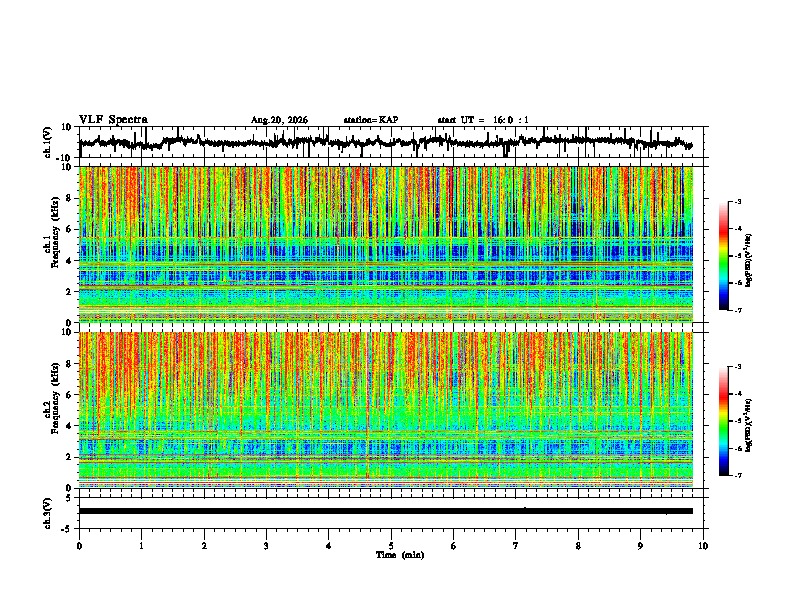Viewport: 792px width, 612px height.
Task: Click the start UT time label
Action: point(483,120)
